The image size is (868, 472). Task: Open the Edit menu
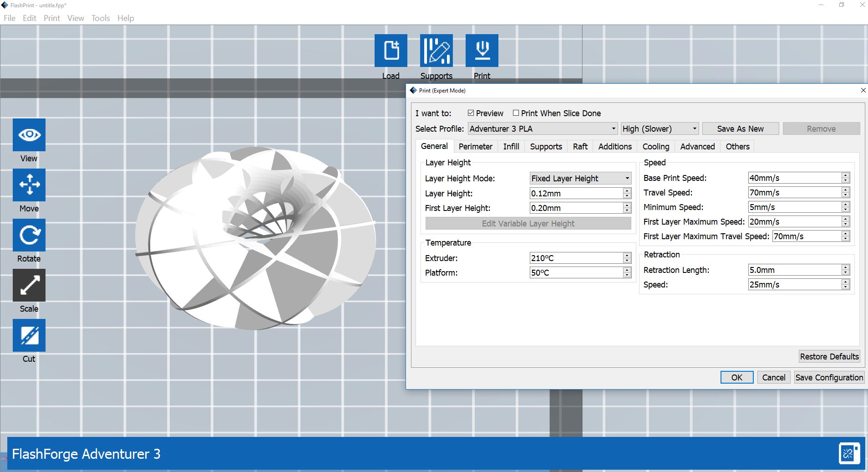coord(30,18)
